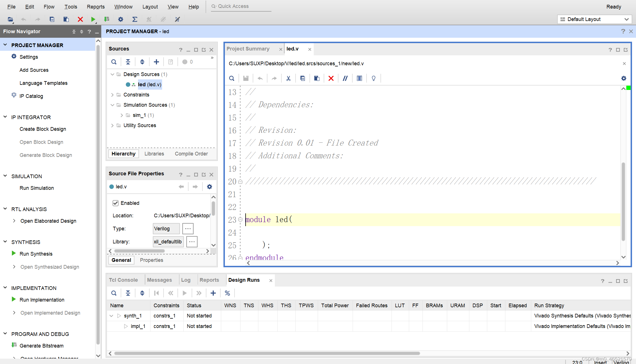The image size is (636, 364).
Task: Expand the Constraints folder in Sources
Action: pyautogui.click(x=112, y=95)
